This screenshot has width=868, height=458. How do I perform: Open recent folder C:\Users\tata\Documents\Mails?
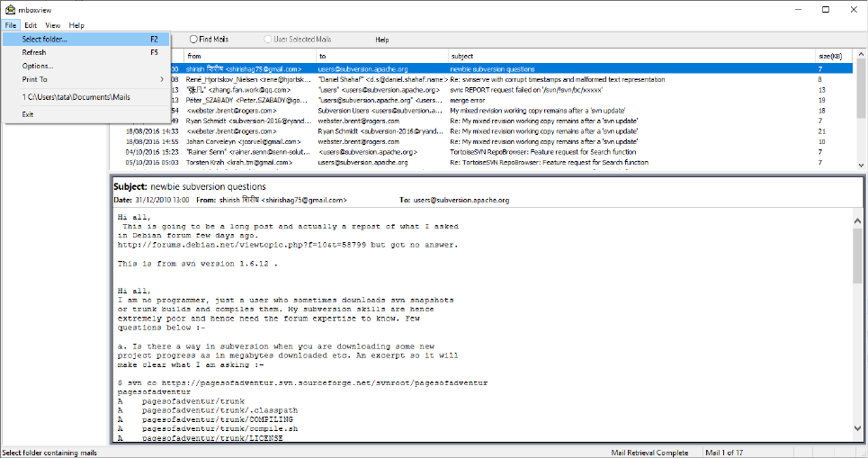click(x=86, y=97)
